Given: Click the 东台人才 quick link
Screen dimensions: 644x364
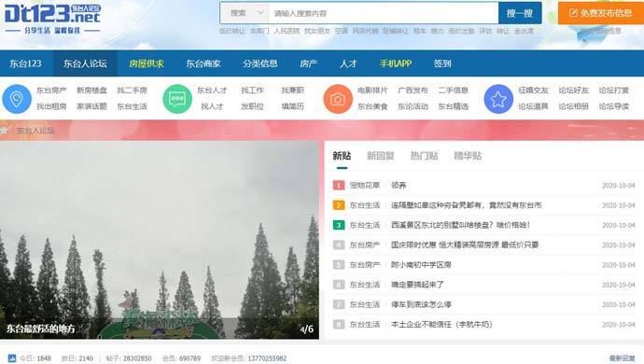Looking at the screenshot, I should pyautogui.click(x=212, y=90).
